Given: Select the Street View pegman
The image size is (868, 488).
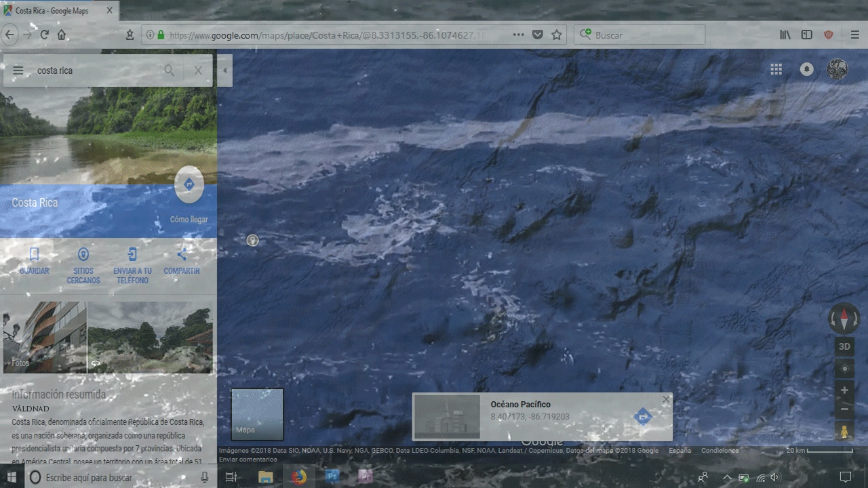Looking at the screenshot, I should point(844,431).
